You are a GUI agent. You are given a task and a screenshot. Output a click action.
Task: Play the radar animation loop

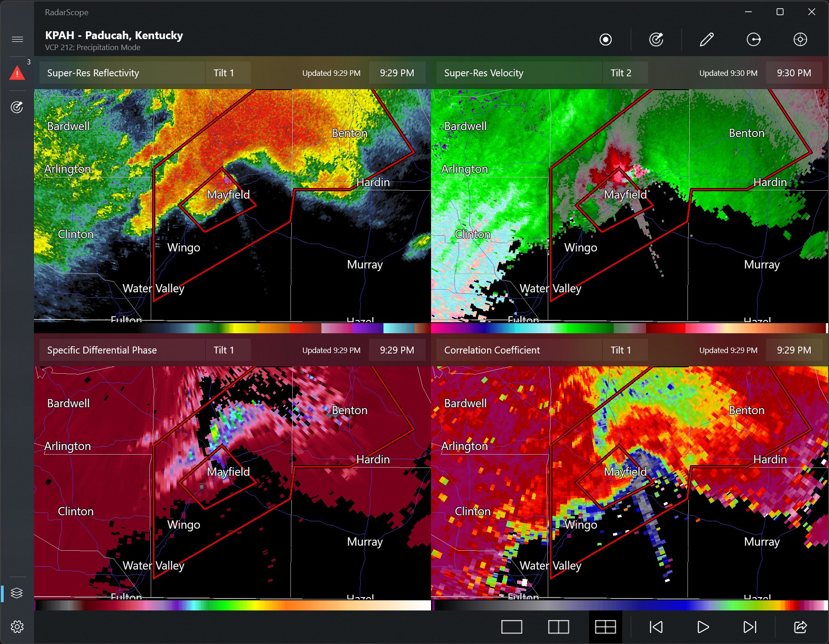[x=702, y=627]
